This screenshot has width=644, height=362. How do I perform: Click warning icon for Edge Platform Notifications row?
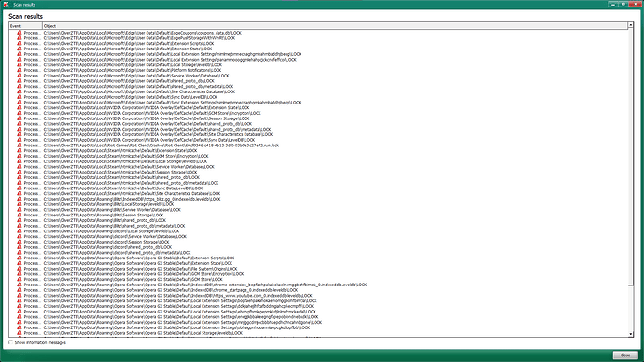[x=20, y=70]
